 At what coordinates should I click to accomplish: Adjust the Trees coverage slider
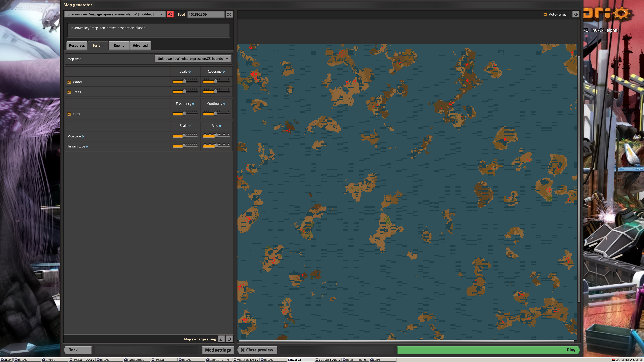pyautogui.click(x=216, y=92)
